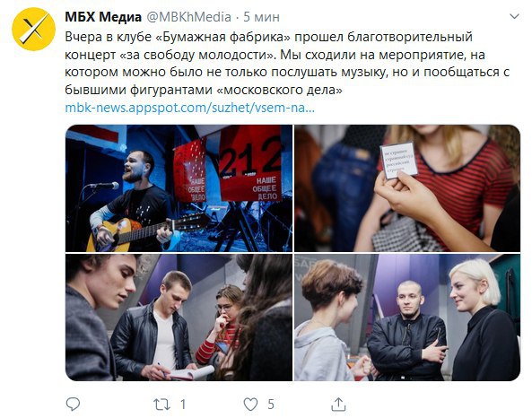Open the share upload icon
The height and width of the screenshot is (418, 532).
338,404
